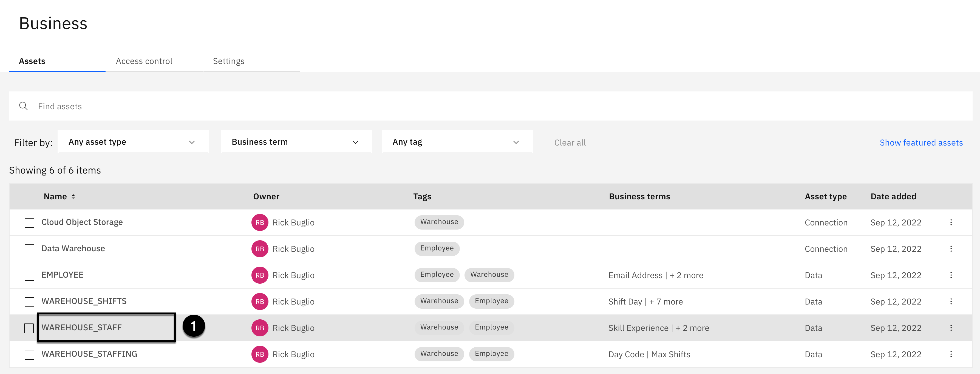Switch to the Settings tab

tap(228, 61)
